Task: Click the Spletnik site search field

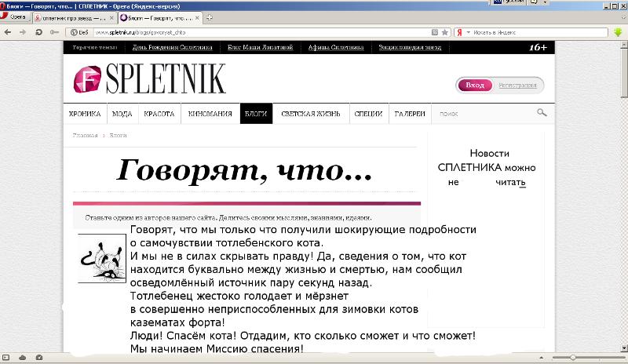Action: [486, 114]
